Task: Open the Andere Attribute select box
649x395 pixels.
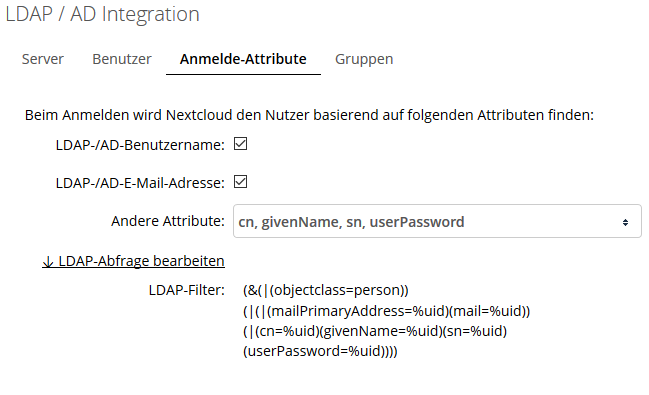Action: click(x=437, y=221)
